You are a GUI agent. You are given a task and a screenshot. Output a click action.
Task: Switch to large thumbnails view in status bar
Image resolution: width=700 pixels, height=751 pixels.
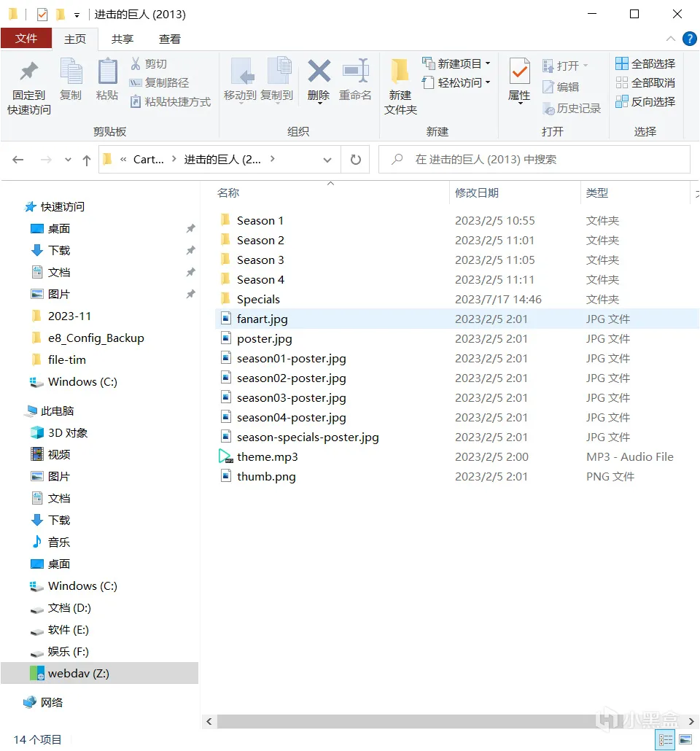tap(685, 739)
